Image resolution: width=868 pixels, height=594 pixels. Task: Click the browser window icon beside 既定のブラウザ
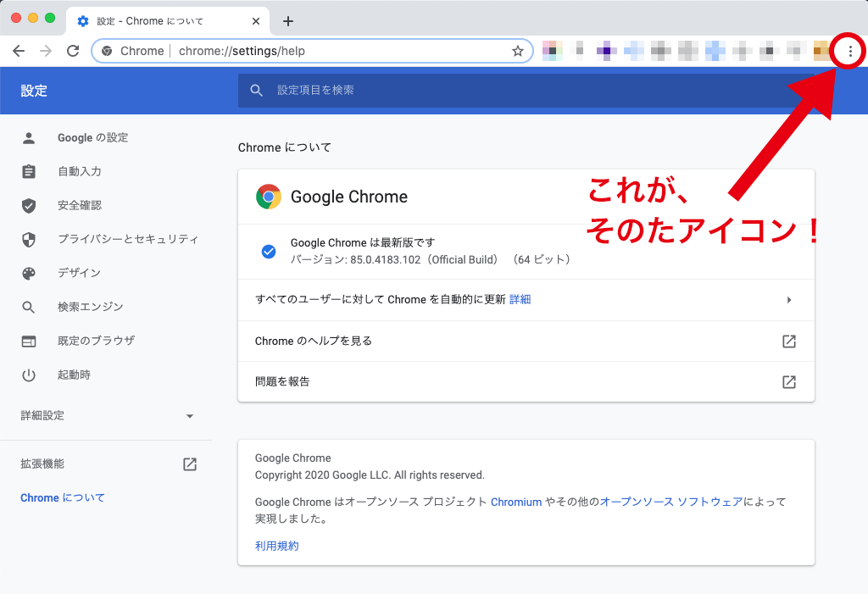click(29, 341)
